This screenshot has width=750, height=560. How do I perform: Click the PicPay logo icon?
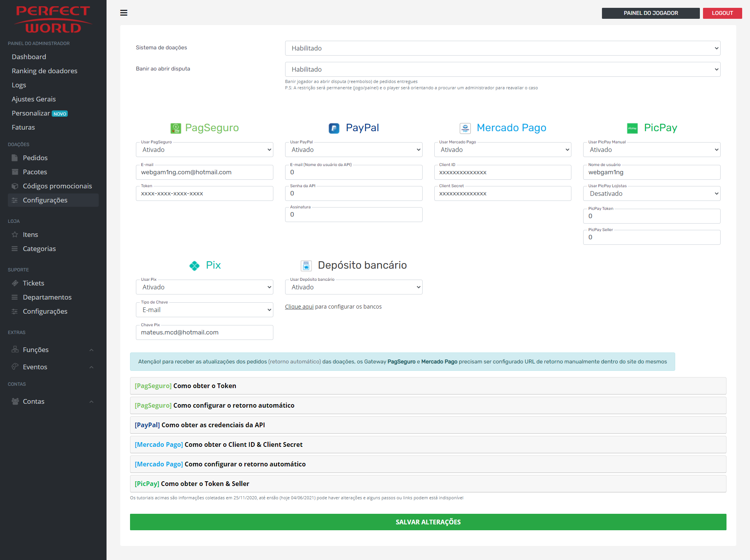click(x=633, y=128)
